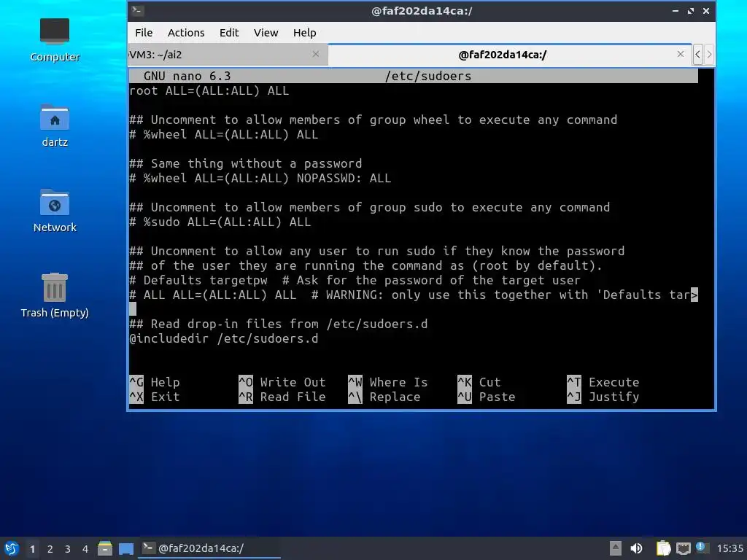Close the @faf202da14ca:/ tab
This screenshot has height=560, width=747.
point(681,54)
